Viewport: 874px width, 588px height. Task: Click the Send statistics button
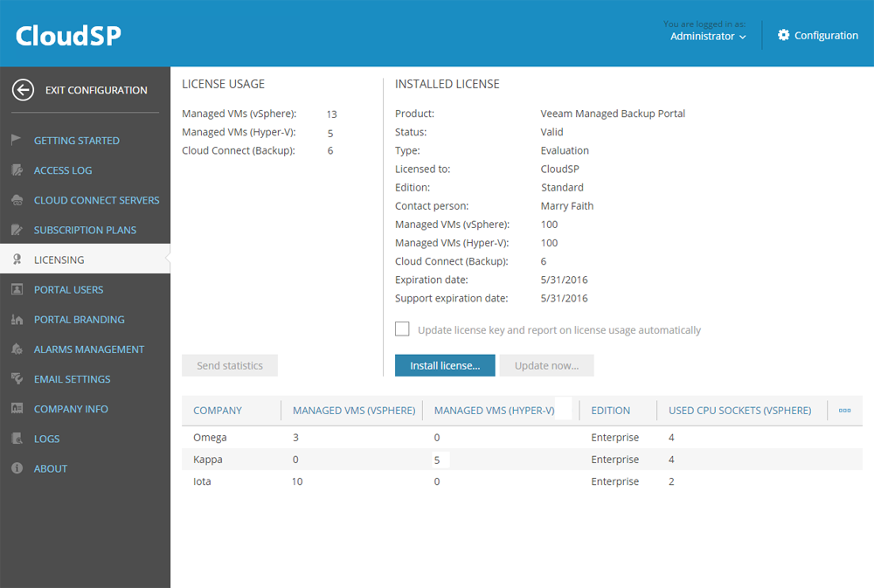tap(230, 365)
